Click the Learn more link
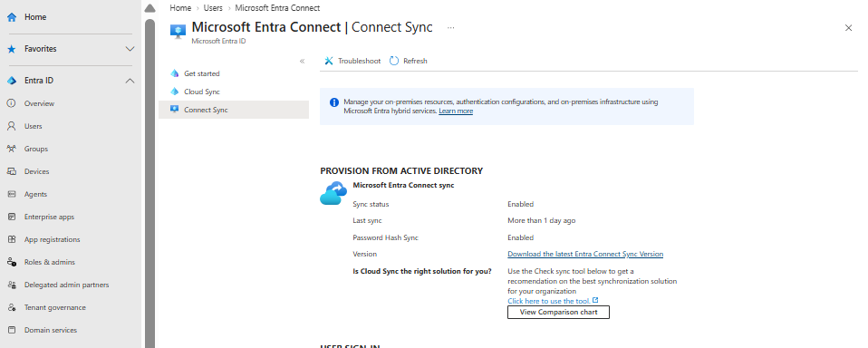Screen dimensions: 868x348 coord(456,111)
